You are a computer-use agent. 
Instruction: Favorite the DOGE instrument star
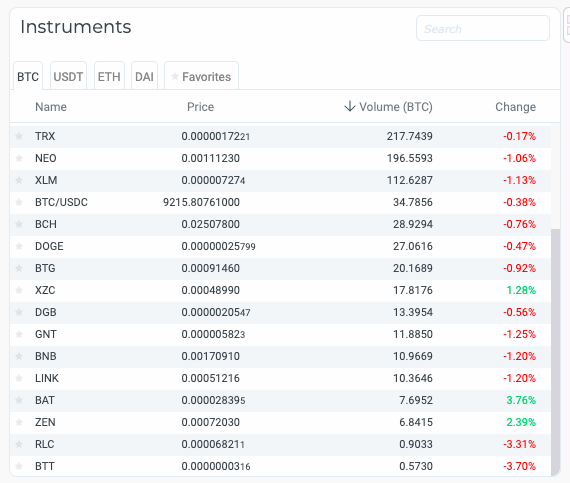(19, 246)
